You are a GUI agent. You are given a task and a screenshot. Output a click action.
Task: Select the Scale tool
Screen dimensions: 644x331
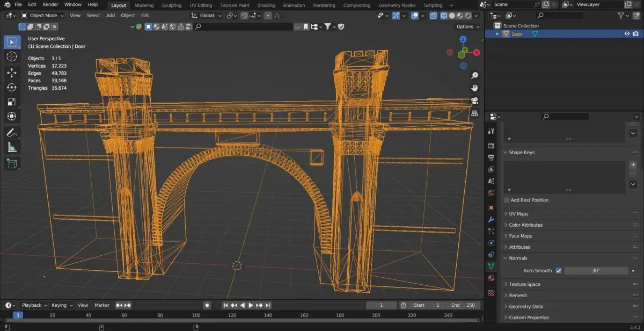[11, 102]
